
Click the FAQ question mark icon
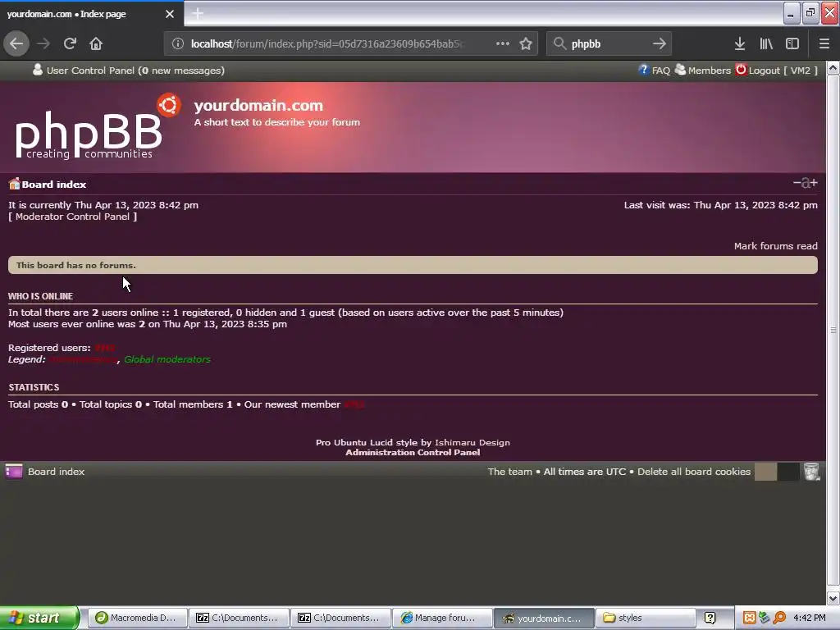tap(643, 70)
